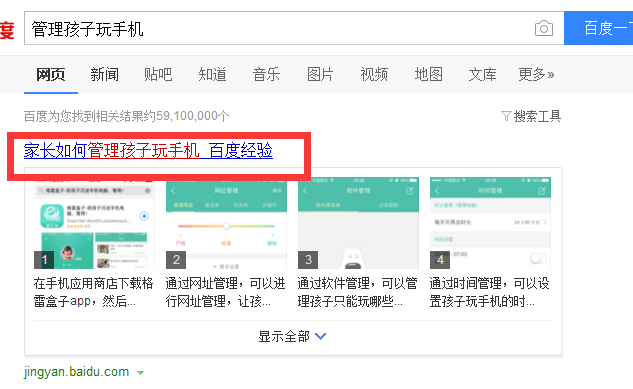This screenshot has width=633, height=389.
Task: Click text 在手机应用商店下载格雷盒子app
Action: (x=94, y=292)
